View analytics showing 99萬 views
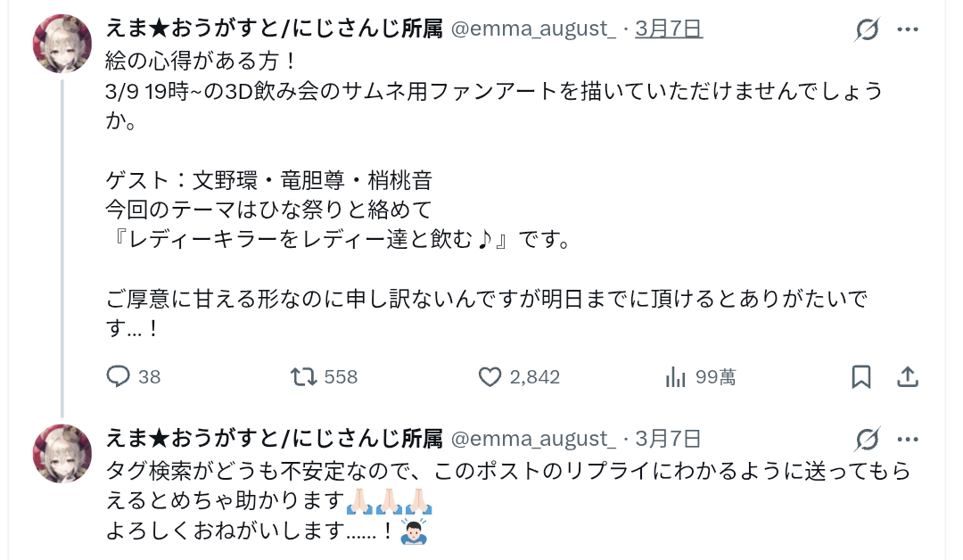Image resolution: width=963 pixels, height=560 pixels. [x=700, y=376]
